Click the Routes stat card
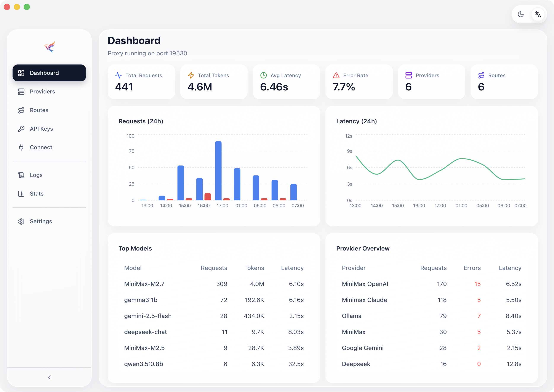This screenshot has width=554, height=392. pyautogui.click(x=504, y=82)
